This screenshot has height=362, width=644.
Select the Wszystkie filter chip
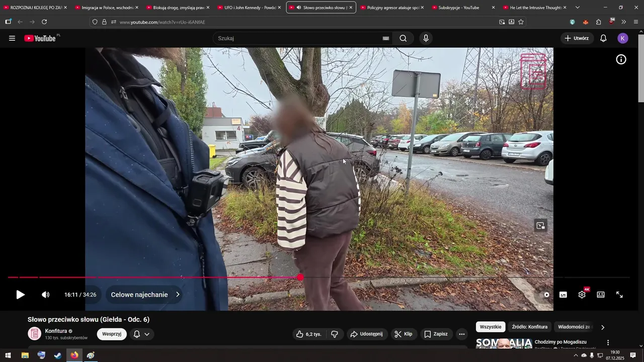491,327
